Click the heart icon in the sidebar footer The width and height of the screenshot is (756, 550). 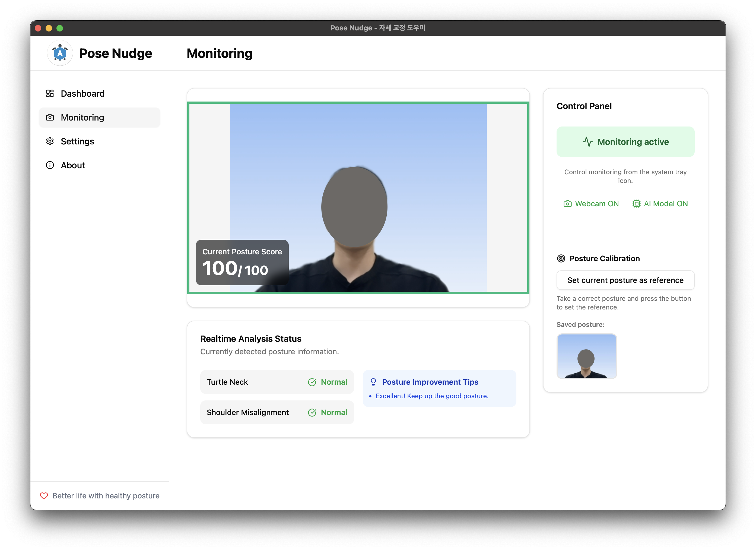pos(44,496)
